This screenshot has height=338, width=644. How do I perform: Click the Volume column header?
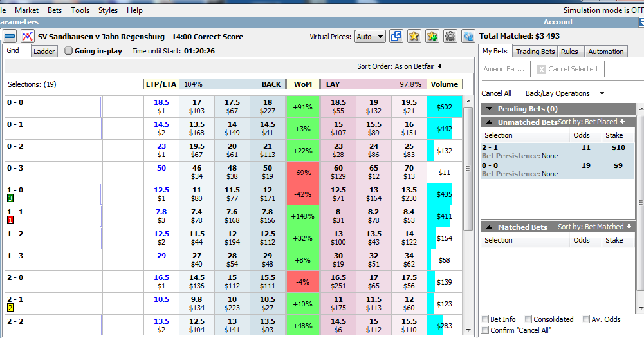445,84
